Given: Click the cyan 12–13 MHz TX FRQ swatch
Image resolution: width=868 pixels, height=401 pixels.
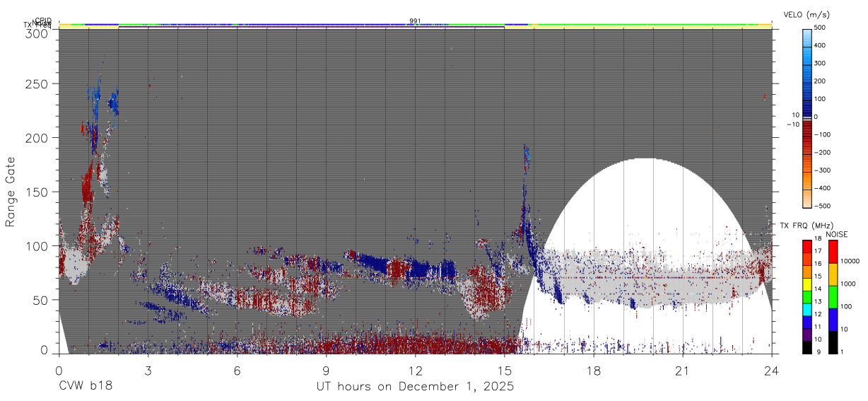Looking at the screenshot, I should tap(807, 309).
